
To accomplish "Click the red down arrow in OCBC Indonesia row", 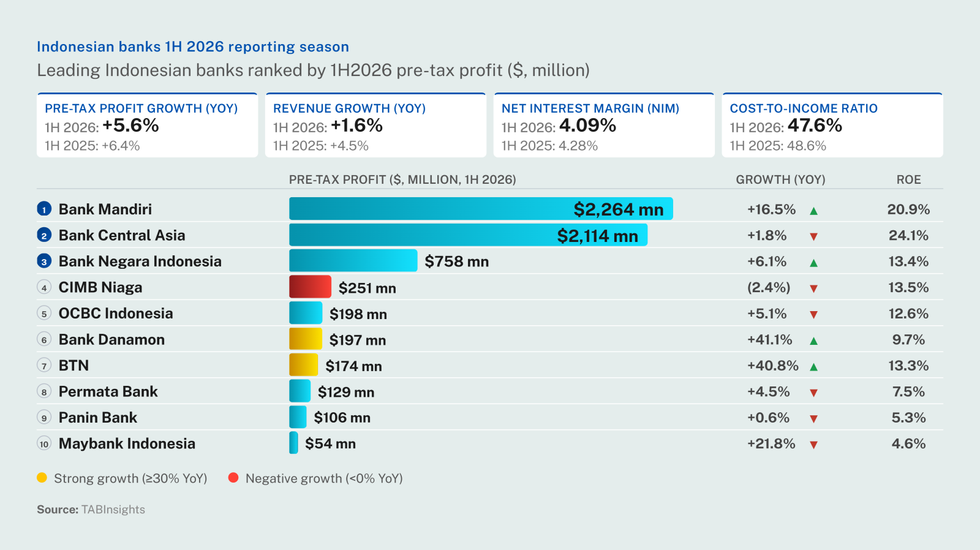I will click(x=813, y=315).
